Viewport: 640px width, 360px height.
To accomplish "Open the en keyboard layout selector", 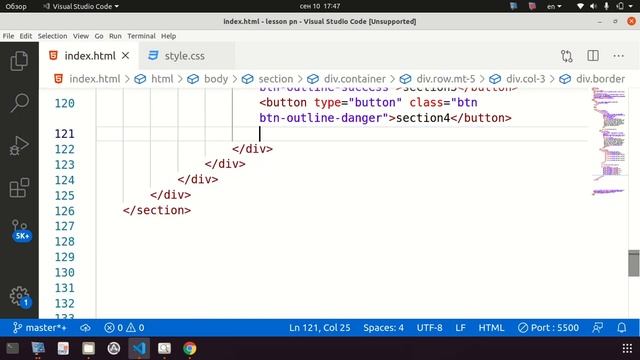I will [x=554, y=6].
